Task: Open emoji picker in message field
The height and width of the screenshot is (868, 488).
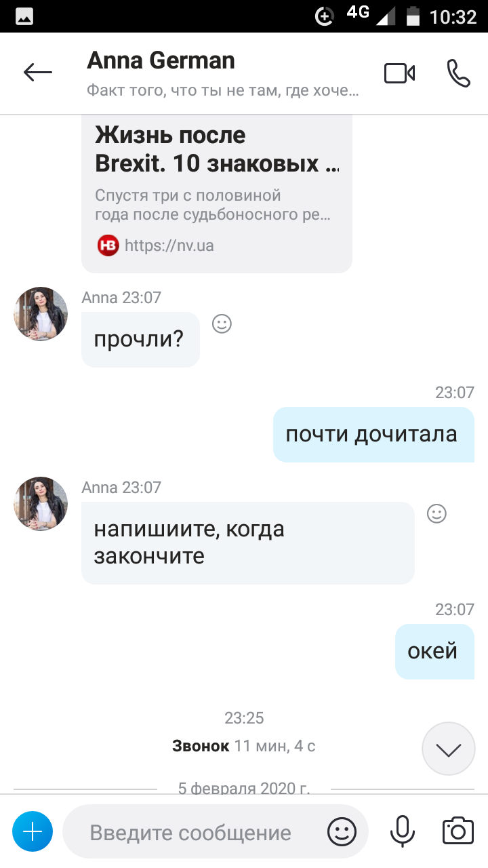Action: pos(342,831)
